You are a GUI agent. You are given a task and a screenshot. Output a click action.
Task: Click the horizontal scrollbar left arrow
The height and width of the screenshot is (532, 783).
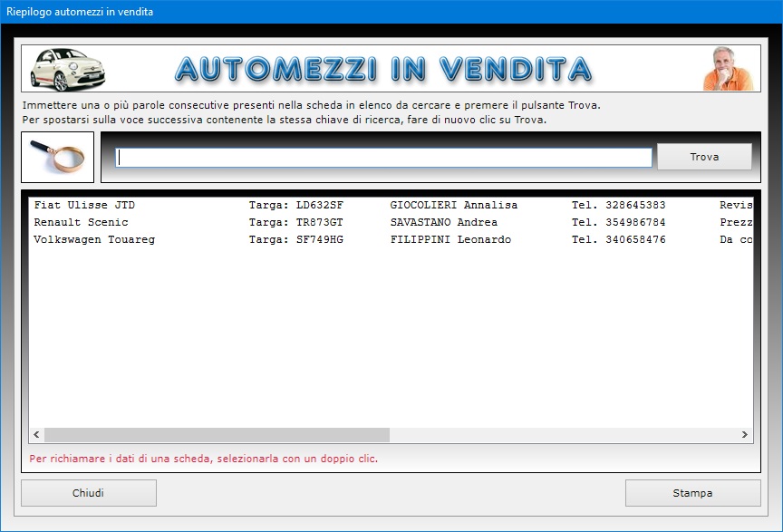pos(36,435)
